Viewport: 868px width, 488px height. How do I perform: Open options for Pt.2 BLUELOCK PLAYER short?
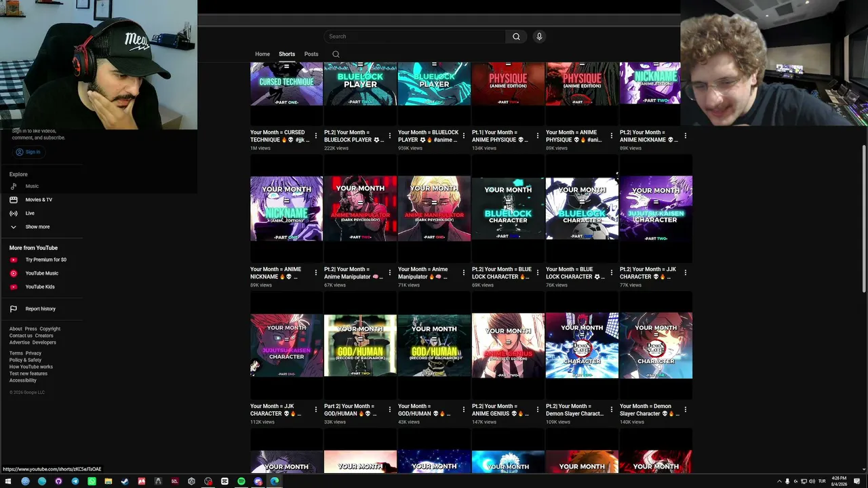click(x=390, y=136)
